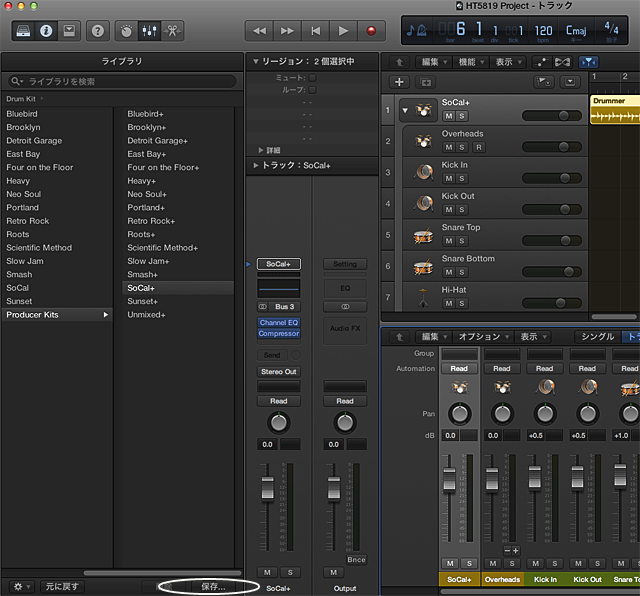Toggle the Mixer faders icon
The height and width of the screenshot is (596, 640).
(149, 31)
